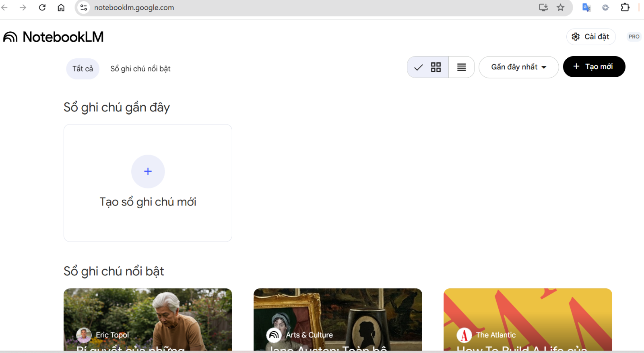This screenshot has height=353, width=644.
Task: Click the install app icon in the address bar
Action: pos(543,8)
